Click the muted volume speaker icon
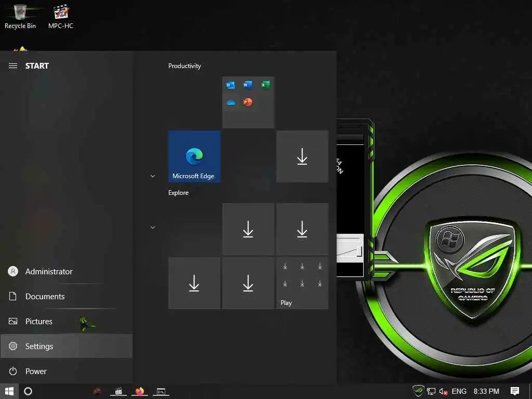The image size is (532, 399). 444,392
